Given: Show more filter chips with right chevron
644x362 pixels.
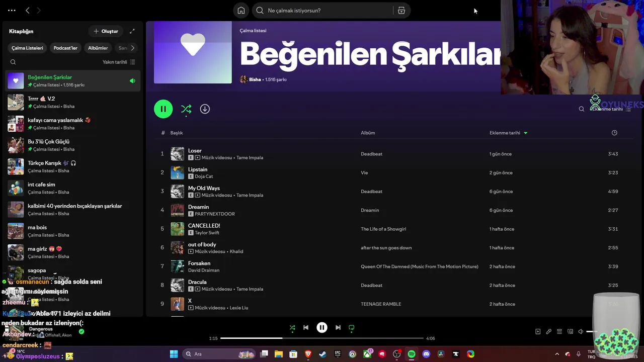Looking at the screenshot, I should (133, 48).
